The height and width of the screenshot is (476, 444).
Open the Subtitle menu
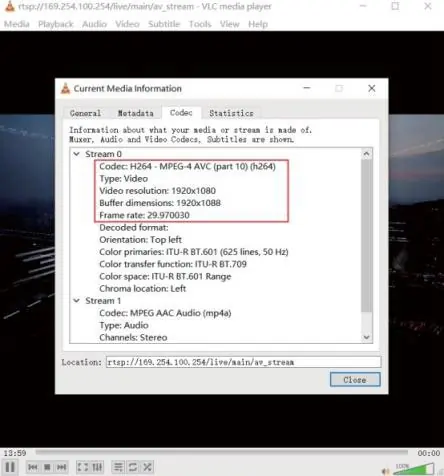click(164, 24)
